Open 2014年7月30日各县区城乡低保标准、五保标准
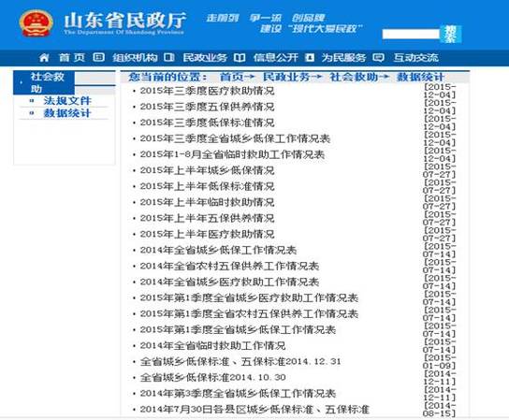This screenshot has width=509, height=420. [254, 409]
